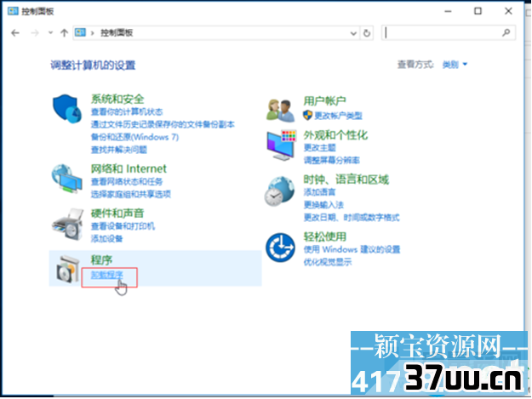Open 用户帐户 category heading
This screenshot has height=399, width=532.
coord(324,101)
